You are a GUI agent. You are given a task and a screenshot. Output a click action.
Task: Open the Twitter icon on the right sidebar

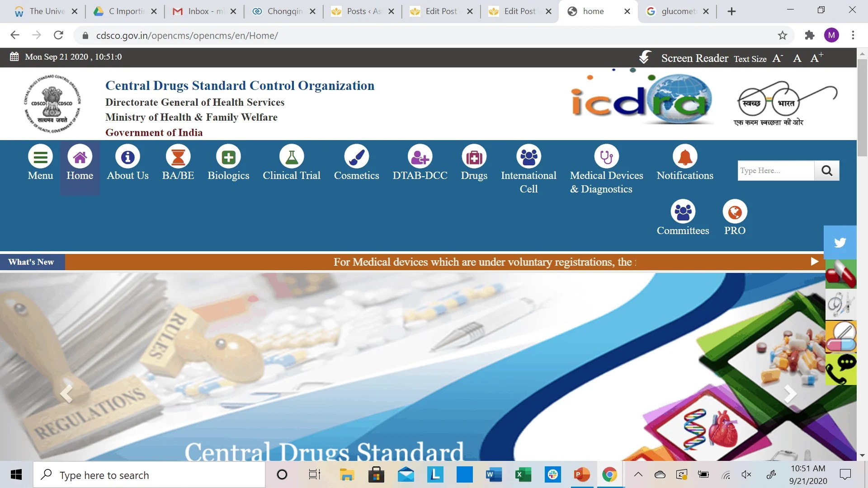tap(840, 242)
